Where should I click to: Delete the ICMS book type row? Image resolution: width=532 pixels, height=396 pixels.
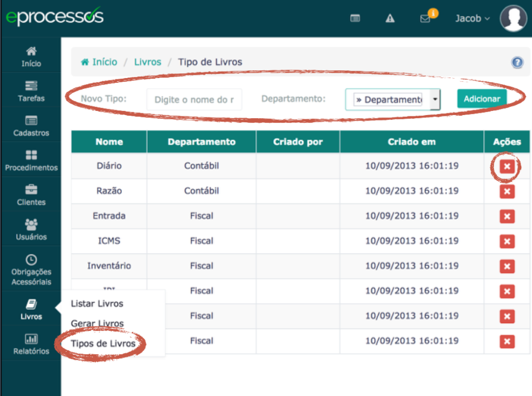[x=507, y=242]
